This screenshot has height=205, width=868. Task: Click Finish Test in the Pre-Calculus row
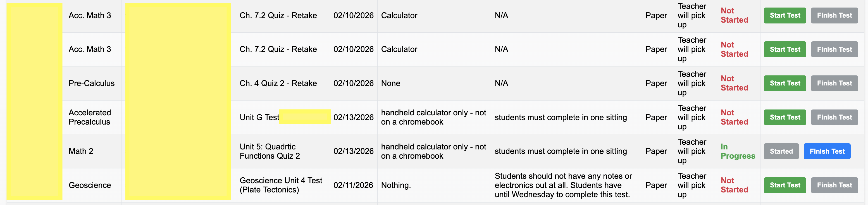pyautogui.click(x=834, y=83)
